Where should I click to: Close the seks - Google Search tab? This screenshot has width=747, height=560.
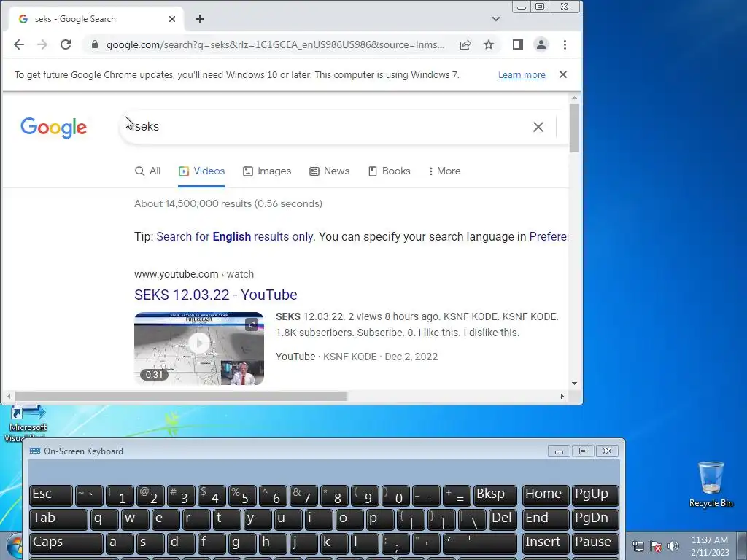(172, 19)
